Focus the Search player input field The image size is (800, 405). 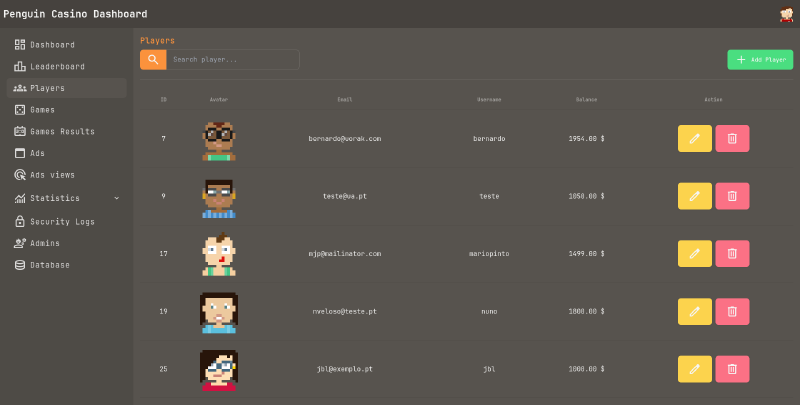(232, 60)
